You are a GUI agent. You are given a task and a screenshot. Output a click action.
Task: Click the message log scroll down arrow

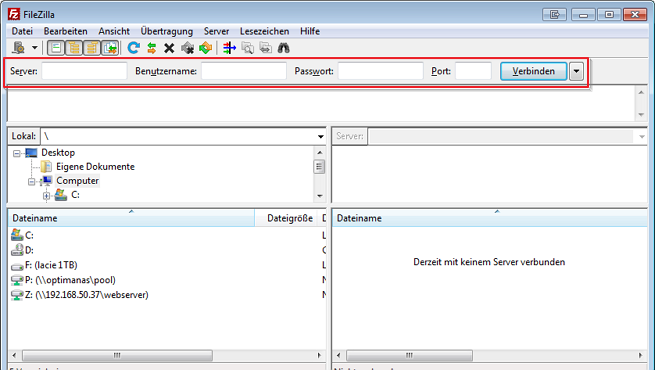pyautogui.click(x=641, y=115)
